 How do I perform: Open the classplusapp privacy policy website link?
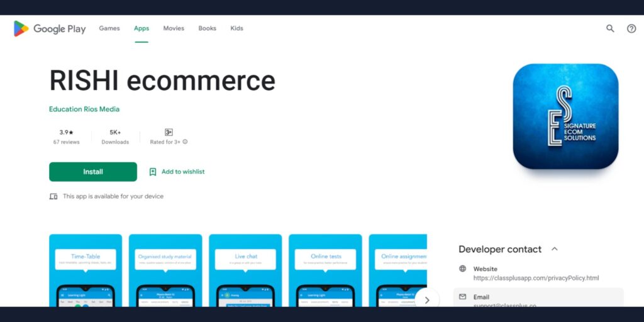tap(536, 278)
